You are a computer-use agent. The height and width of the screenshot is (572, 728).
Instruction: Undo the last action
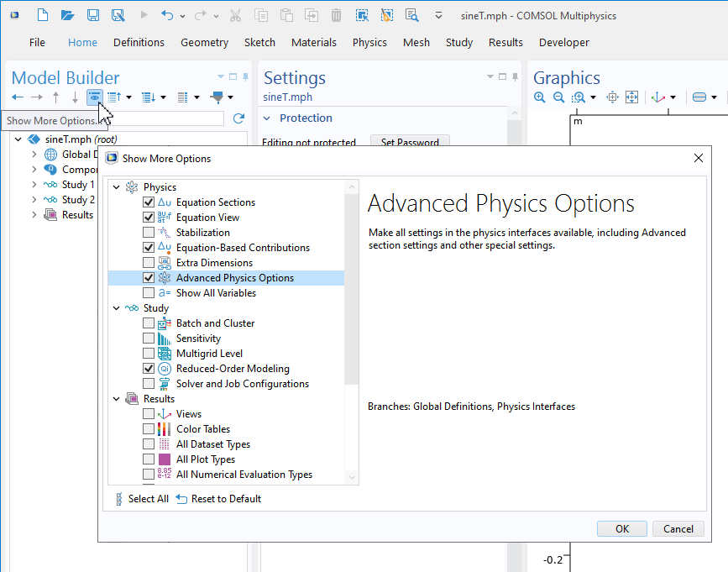click(x=167, y=15)
